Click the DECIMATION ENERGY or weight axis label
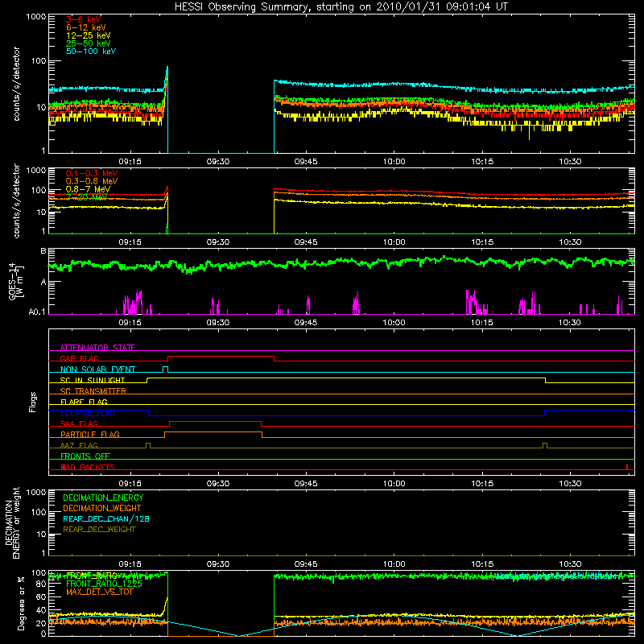Screen dimensions: 644x644 [13, 522]
